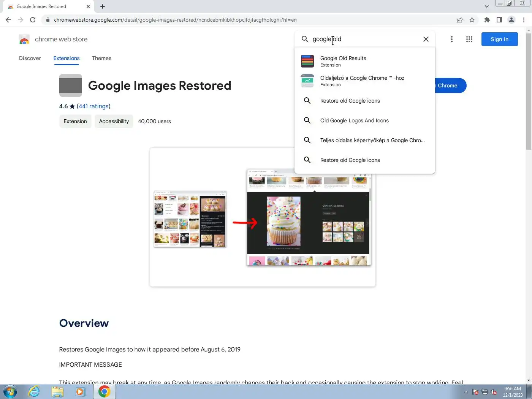Click the Action Center flag tray icon
532x399 pixels.
[x=475, y=392]
